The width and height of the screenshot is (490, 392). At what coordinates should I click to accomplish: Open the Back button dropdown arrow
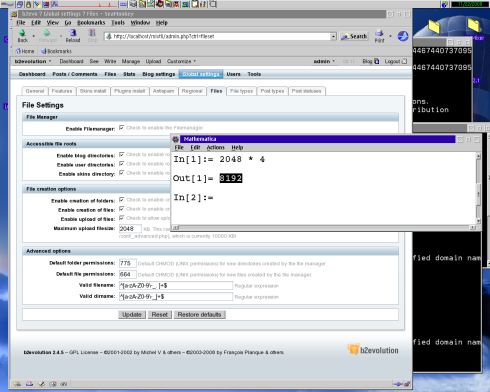[33, 36]
